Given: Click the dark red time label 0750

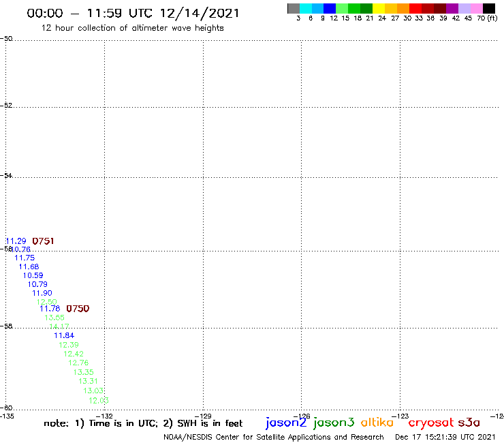Looking at the screenshot, I should (78, 309).
